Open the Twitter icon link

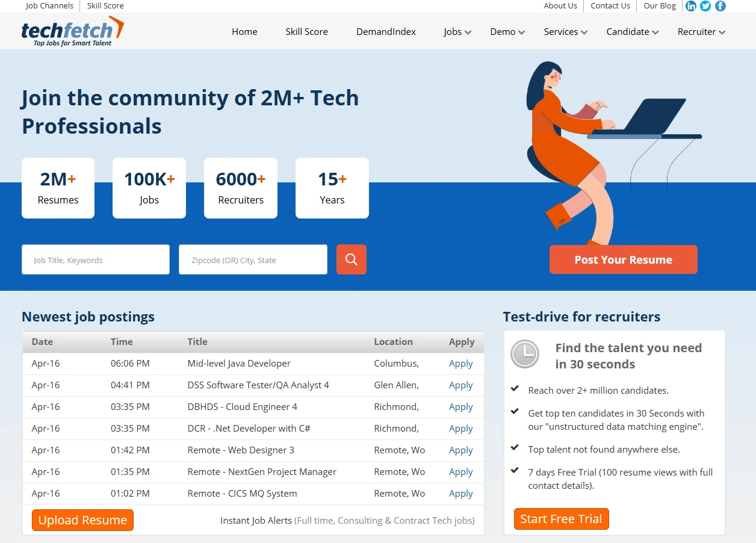pyautogui.click(x=705, y=6)
